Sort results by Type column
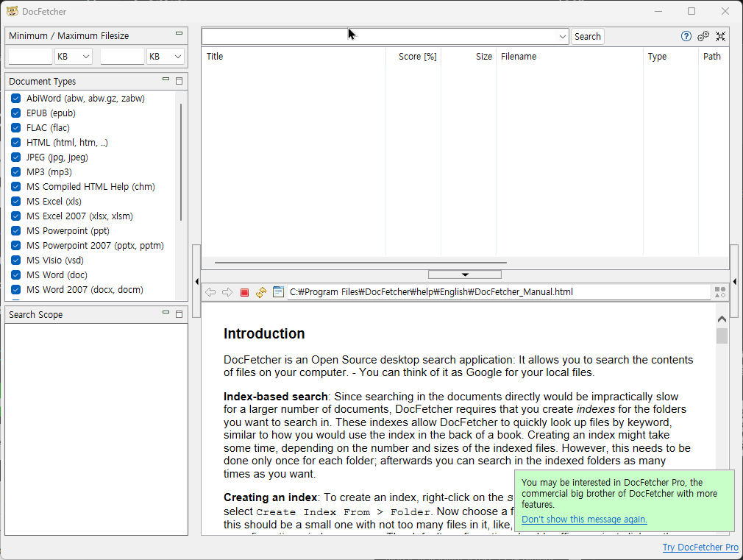Viewport: 743px width, 560px height. coord(670,57)
